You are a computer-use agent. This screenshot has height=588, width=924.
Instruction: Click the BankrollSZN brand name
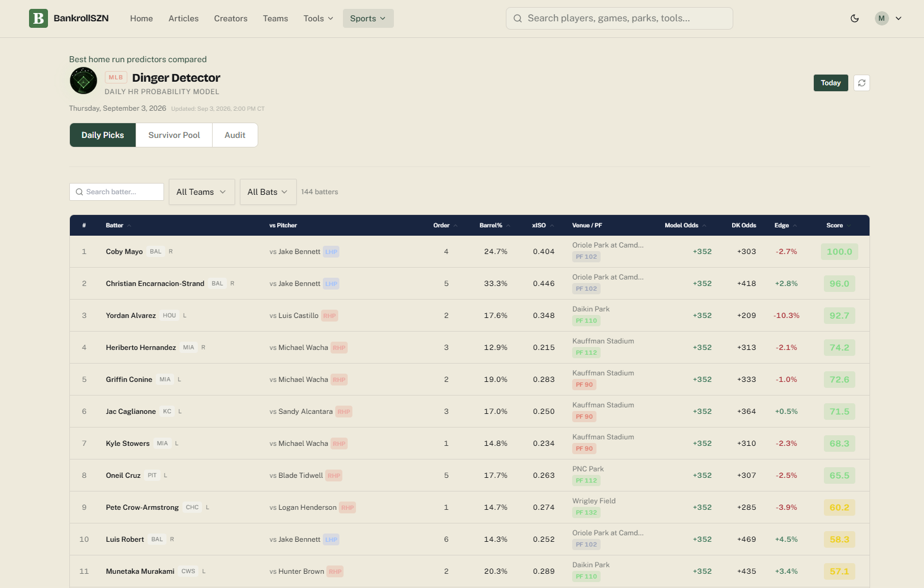pos(81,18)
